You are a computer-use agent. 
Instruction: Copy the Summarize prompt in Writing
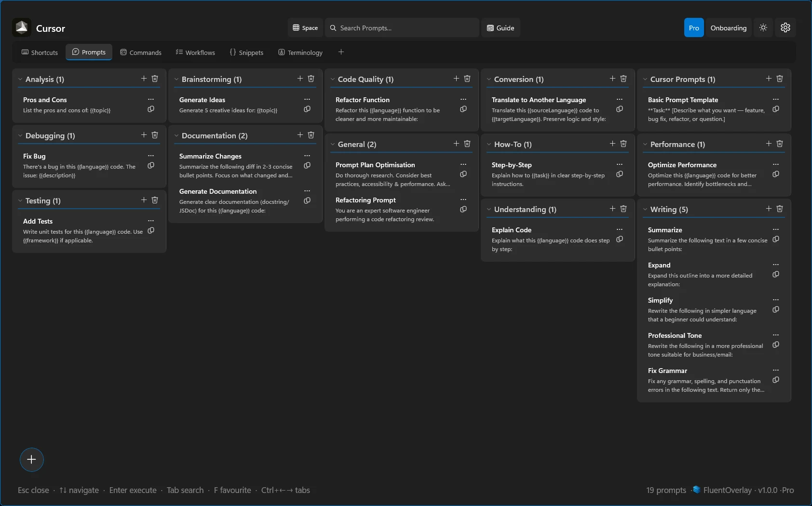click(776, 239)
